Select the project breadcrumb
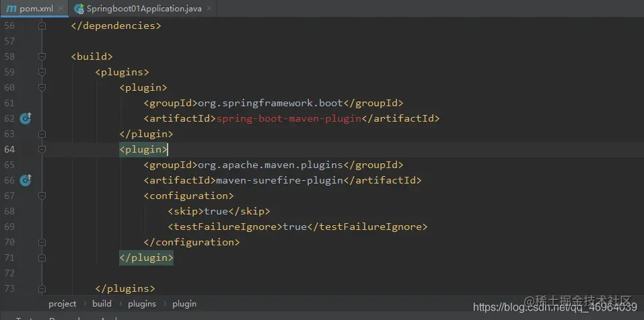644x320 pixels. pos(63,304)
